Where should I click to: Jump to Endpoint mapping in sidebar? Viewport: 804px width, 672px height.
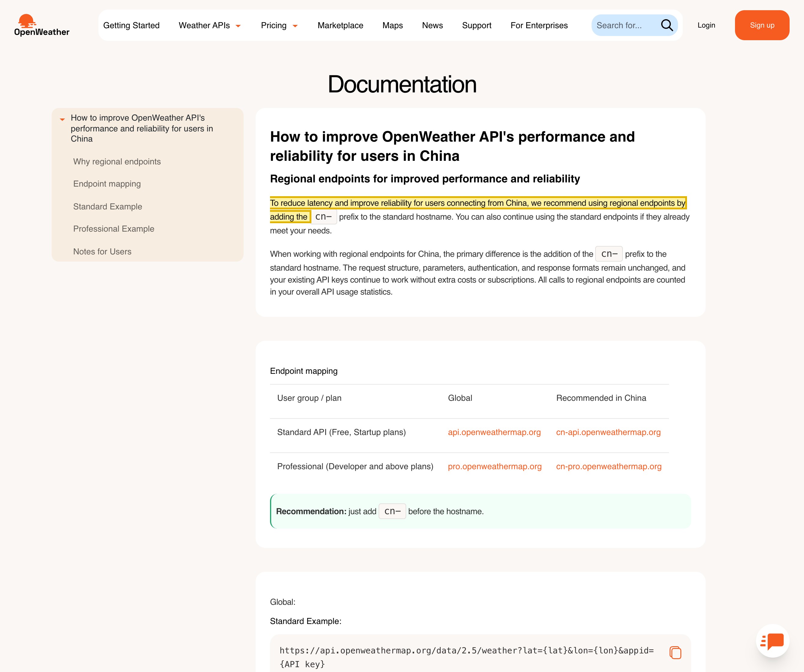[x=107, y=184]
